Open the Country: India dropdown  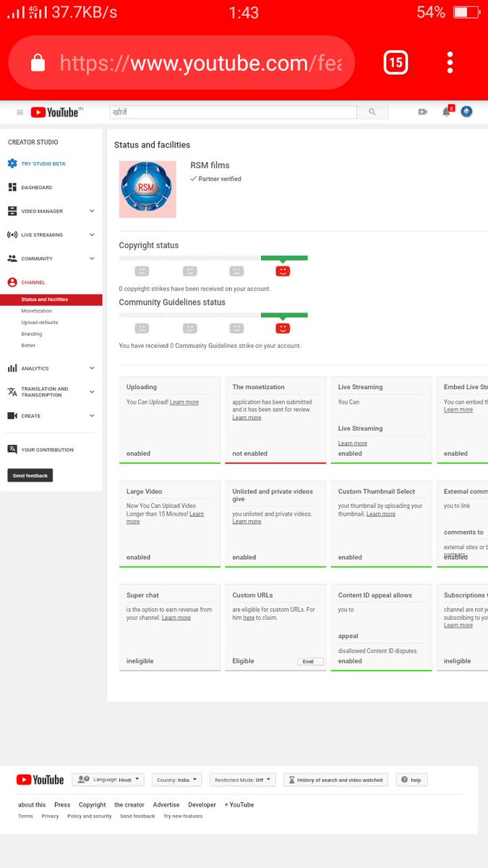(x=176, y=780)
